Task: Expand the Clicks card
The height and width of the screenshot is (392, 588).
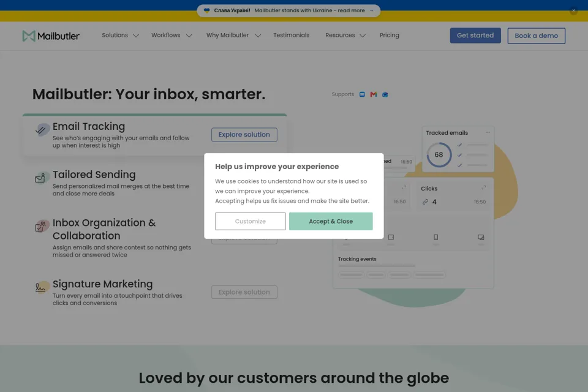Action: [x=483, y=187]
